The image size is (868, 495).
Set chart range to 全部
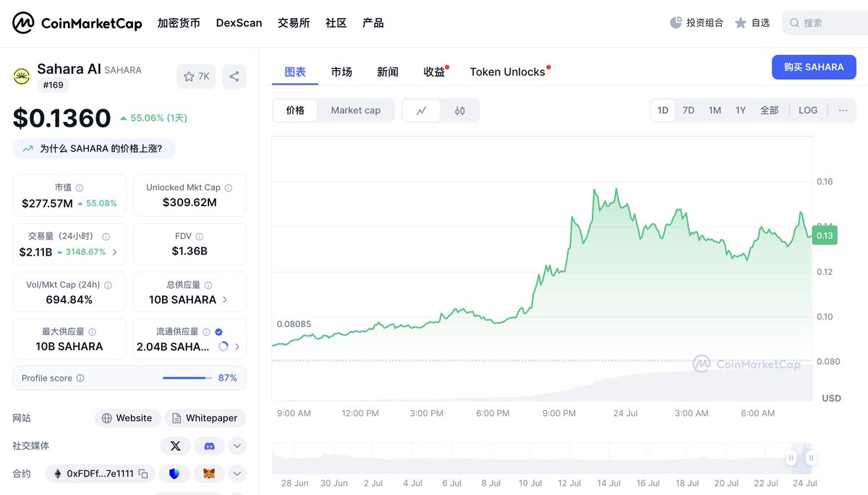click(770, 111)
